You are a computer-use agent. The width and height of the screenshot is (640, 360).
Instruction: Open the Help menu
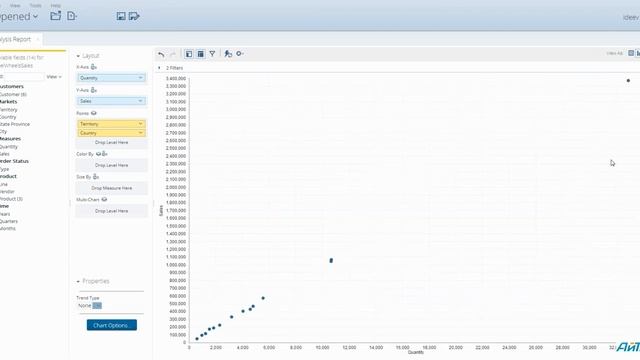point(56,5)
